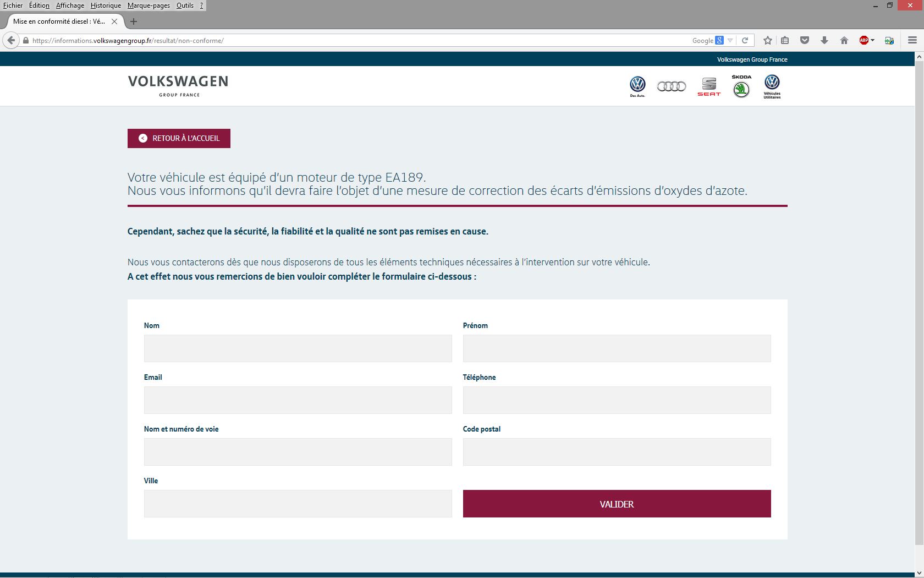
Task: Click the scrollbar down arrow
Action: (x=919, y=573)
